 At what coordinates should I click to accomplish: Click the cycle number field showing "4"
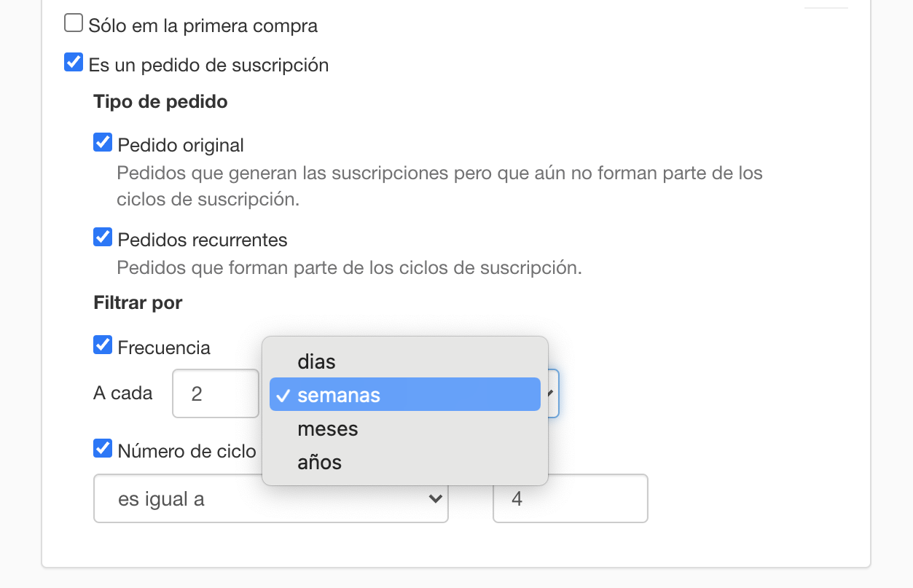(570, 498)
